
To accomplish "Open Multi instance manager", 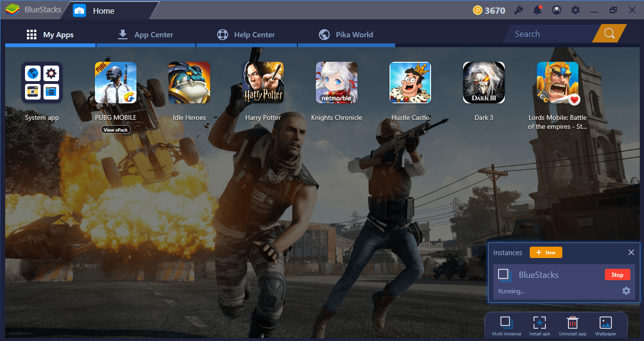I will (506, 326).
